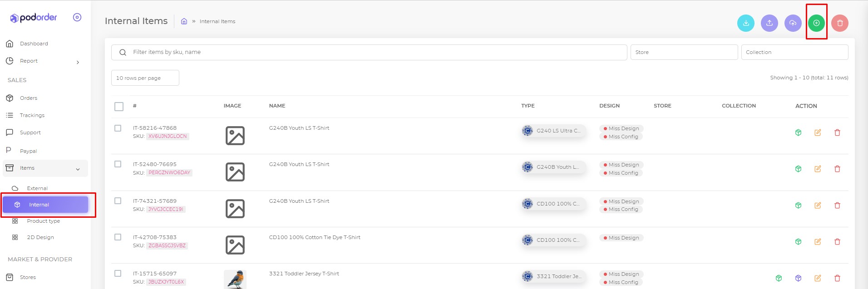Screen dimensions: 868x289
Task: Click green cube icon for item IT-74321-57689
Action: point(798,205)
